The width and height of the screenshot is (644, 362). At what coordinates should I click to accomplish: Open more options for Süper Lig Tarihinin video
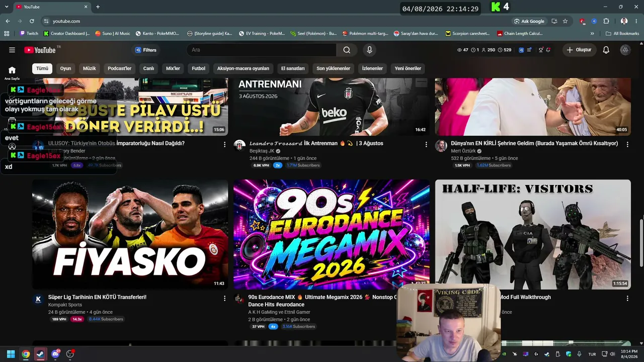click(x=224, y=298)
